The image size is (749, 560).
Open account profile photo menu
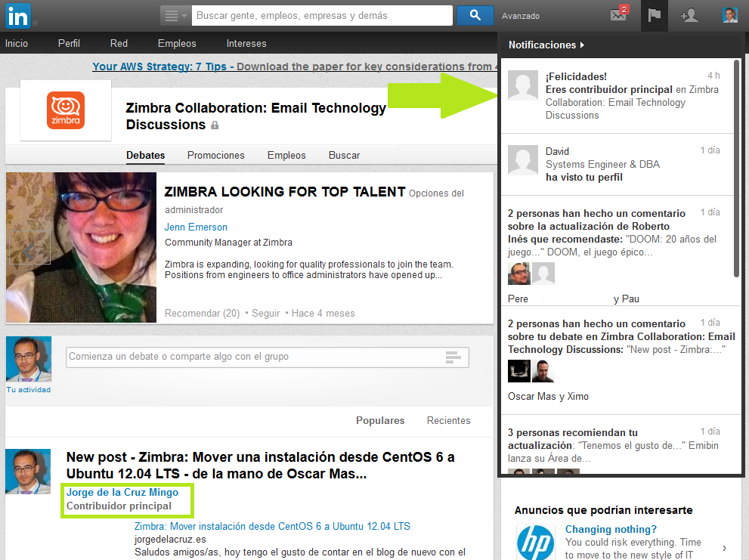[x=729, y=15]
